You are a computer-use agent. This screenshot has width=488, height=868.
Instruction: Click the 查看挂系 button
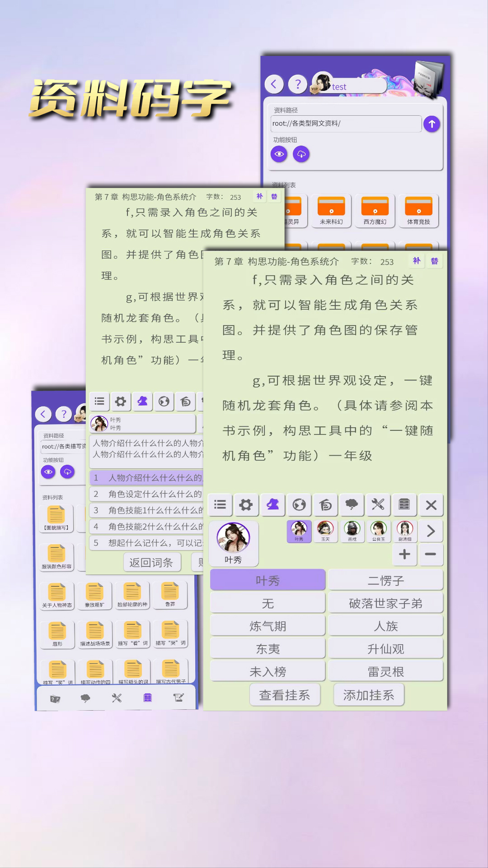pos(285,695)
